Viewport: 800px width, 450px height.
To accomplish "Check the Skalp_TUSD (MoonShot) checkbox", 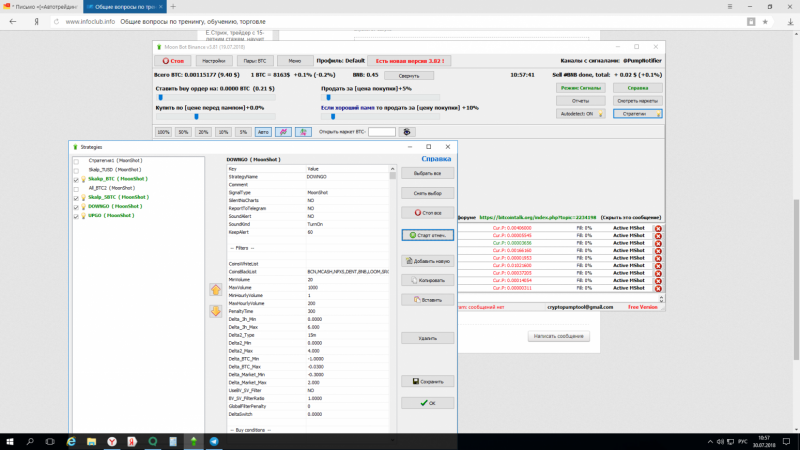I will coord(77,170).
